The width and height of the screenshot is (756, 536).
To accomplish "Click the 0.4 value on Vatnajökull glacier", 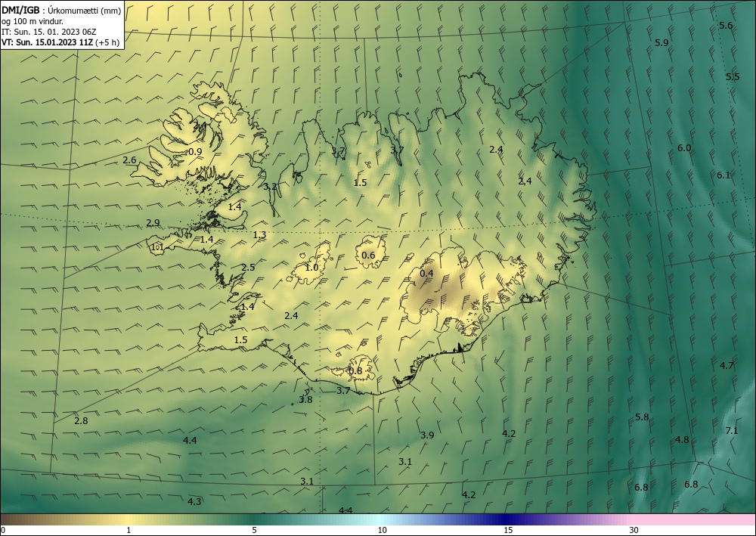I will tap(426, 274).
